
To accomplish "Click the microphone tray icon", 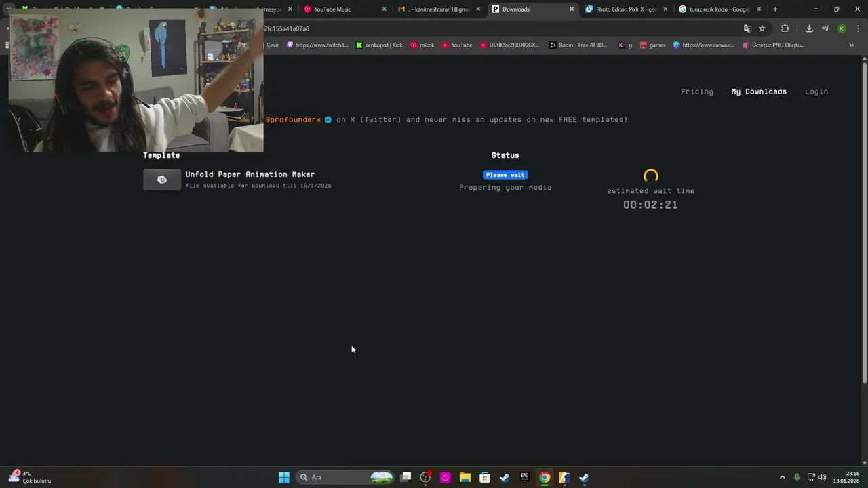I will pos(797,477).
